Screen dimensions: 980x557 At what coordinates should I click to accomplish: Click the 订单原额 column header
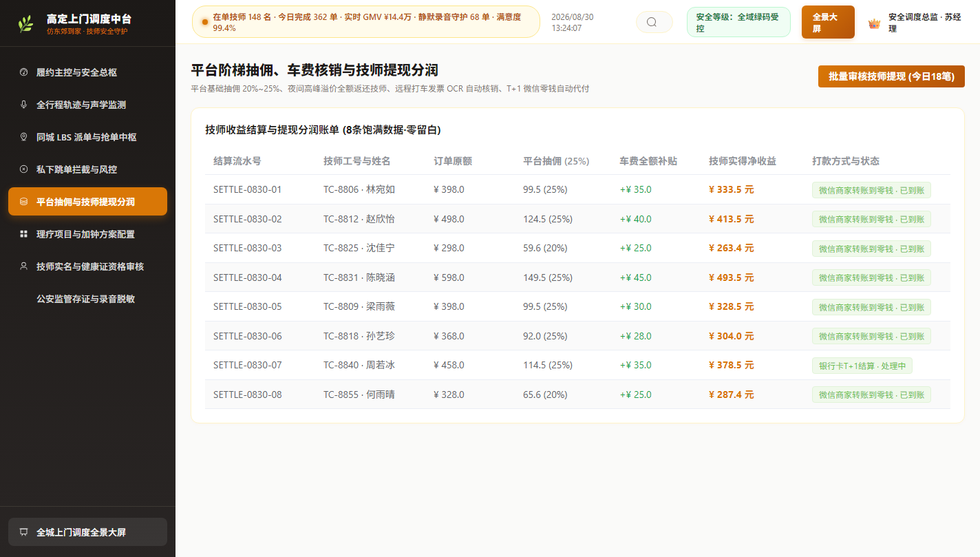point(453,161)
